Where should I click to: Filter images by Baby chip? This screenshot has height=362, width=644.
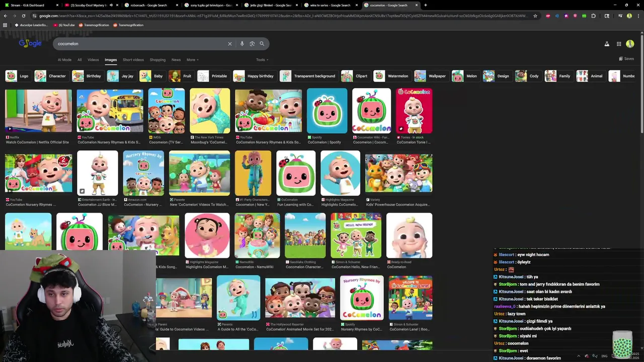click(152, 76)
